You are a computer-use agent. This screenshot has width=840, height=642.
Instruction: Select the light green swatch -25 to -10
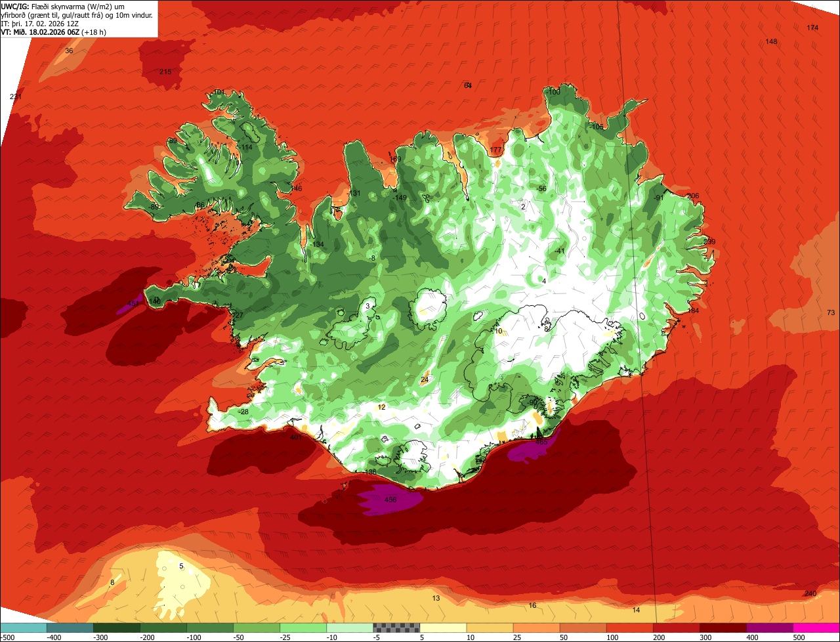click(x=303, y=628)
